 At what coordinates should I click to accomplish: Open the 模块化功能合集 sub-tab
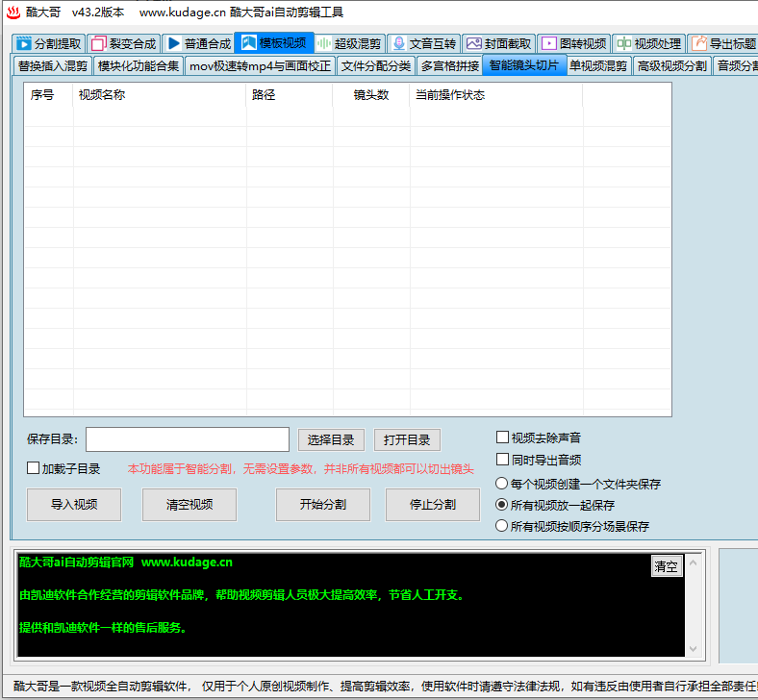pyautogui.click(x=139, y=65)
